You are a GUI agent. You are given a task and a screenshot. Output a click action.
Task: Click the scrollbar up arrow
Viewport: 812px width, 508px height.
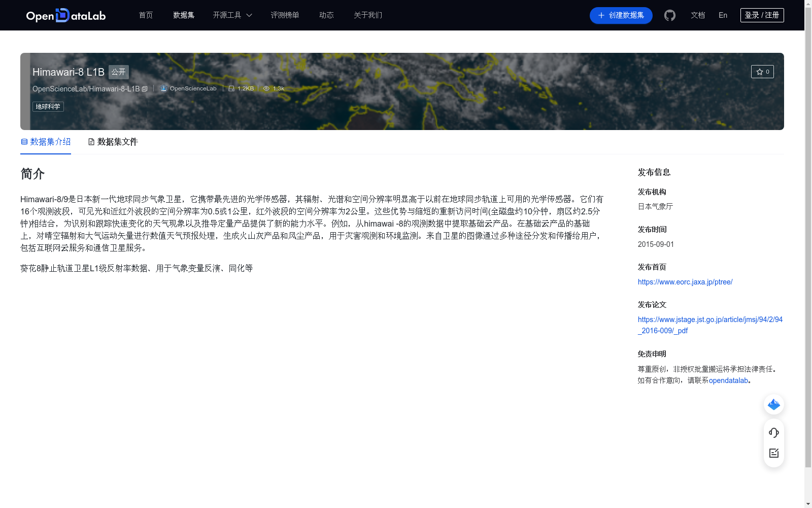click(808, 4)
